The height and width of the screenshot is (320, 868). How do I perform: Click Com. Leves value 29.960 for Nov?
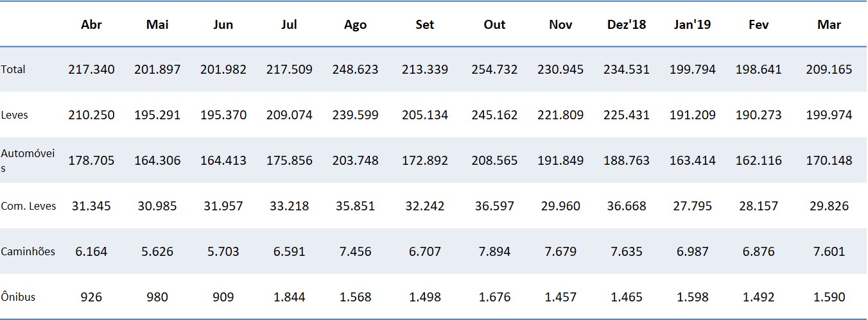[x=561, y=206]
